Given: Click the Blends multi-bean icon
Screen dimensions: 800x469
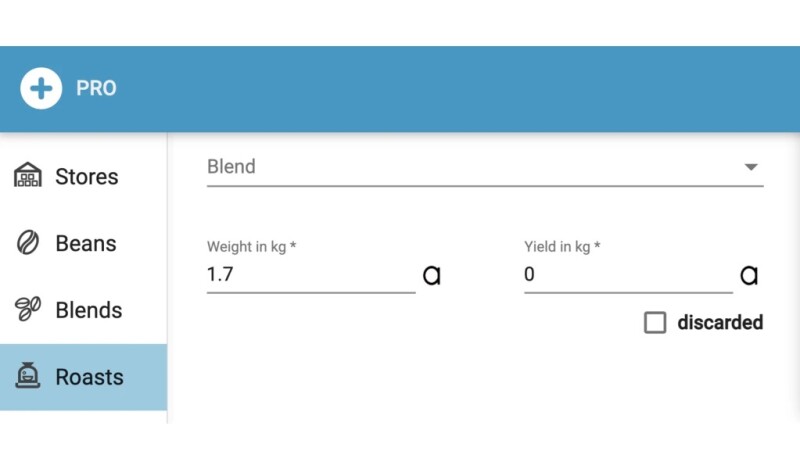Looking at the screenshot, I should [28, 310].
